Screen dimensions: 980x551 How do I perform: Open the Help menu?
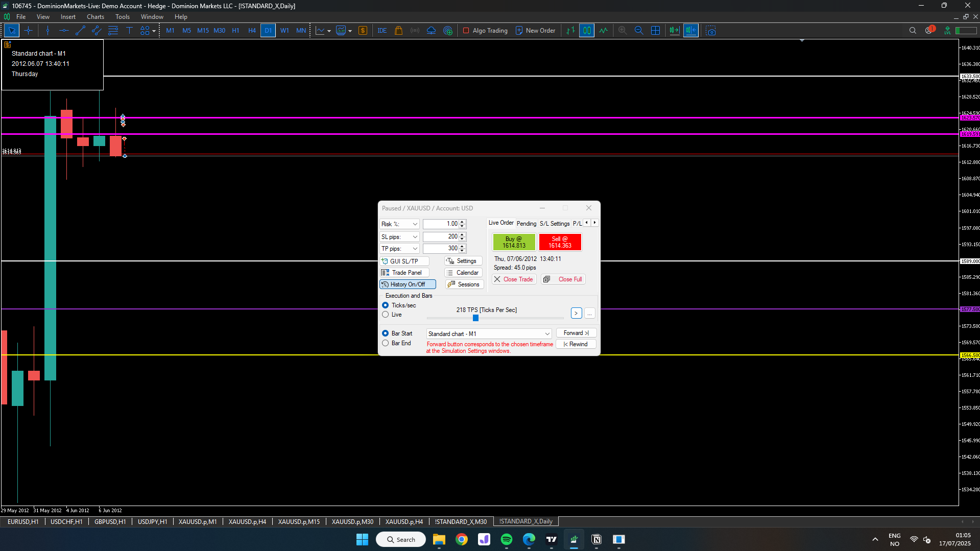(181, 17)
